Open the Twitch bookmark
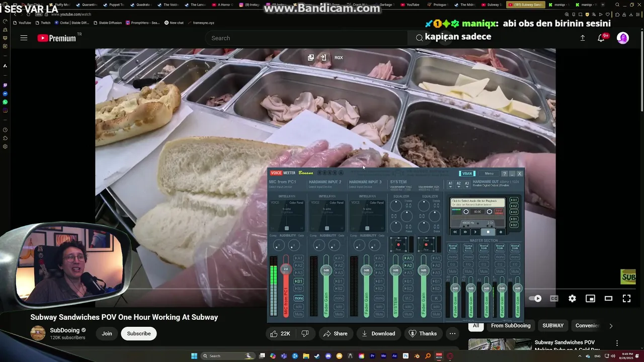Image resolution: width=644 pixels, height=362 pixels. (x=43, y=23)
